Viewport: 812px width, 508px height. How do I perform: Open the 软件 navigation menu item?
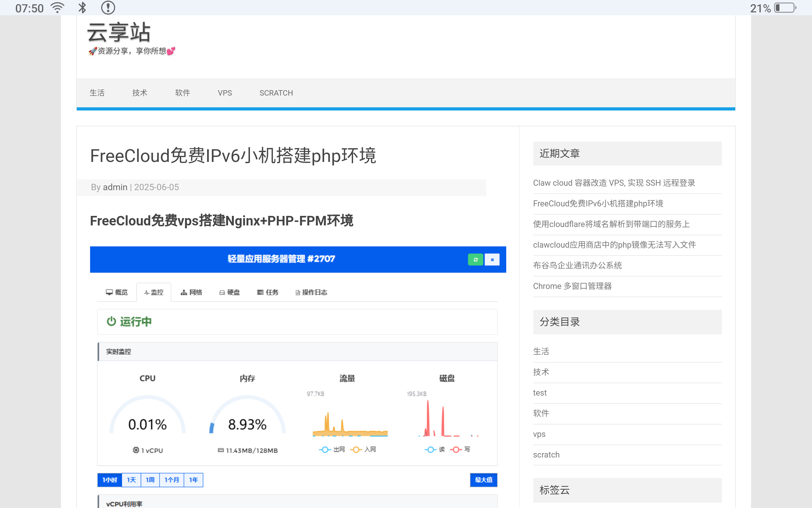point(182,93)
